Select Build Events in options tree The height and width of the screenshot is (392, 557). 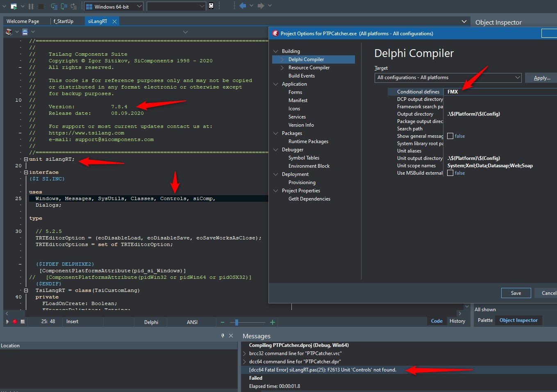[x=302, y=76]
